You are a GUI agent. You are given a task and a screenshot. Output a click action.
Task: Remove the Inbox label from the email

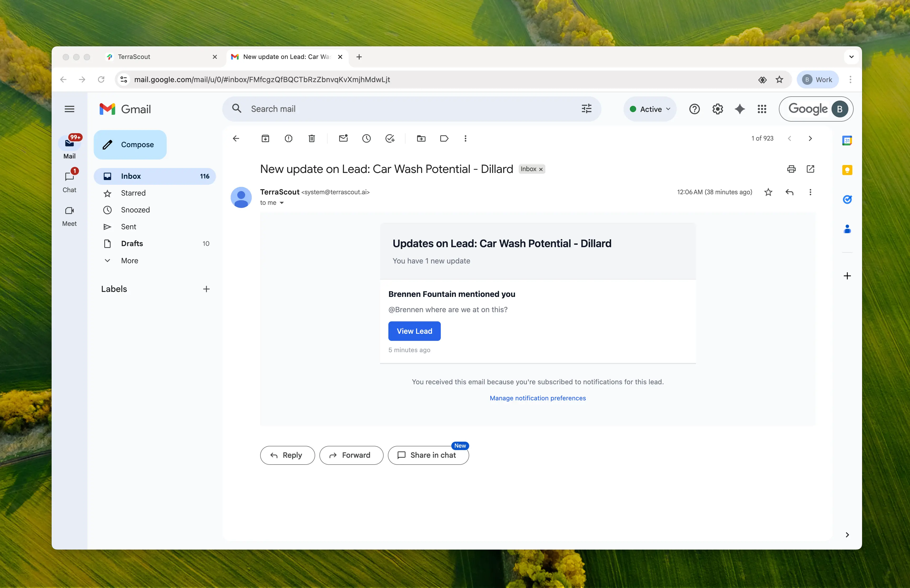[x=541, y=170]
